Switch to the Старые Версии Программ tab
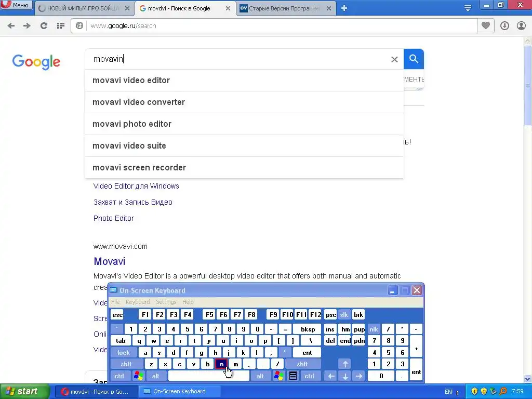 (x=284, y=8)
